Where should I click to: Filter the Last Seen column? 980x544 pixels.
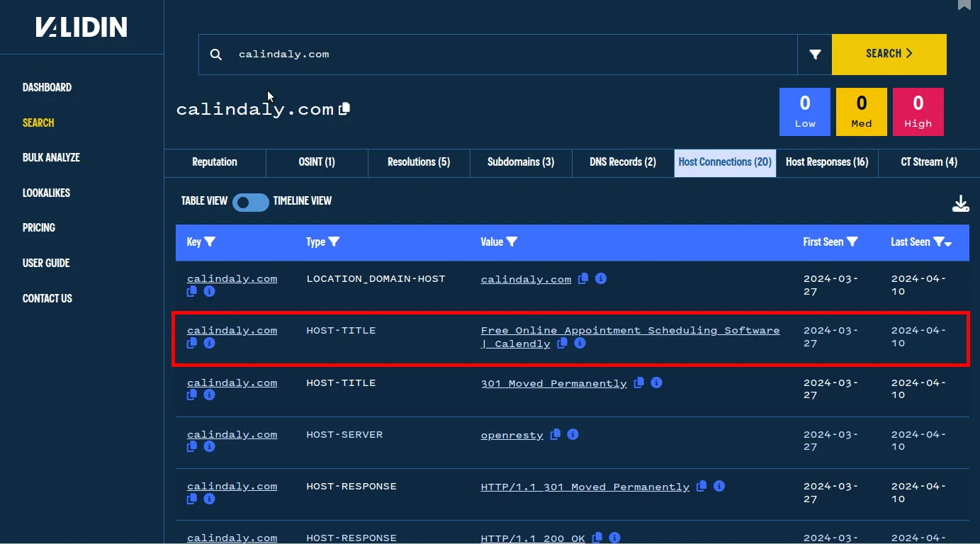point(938,242)
